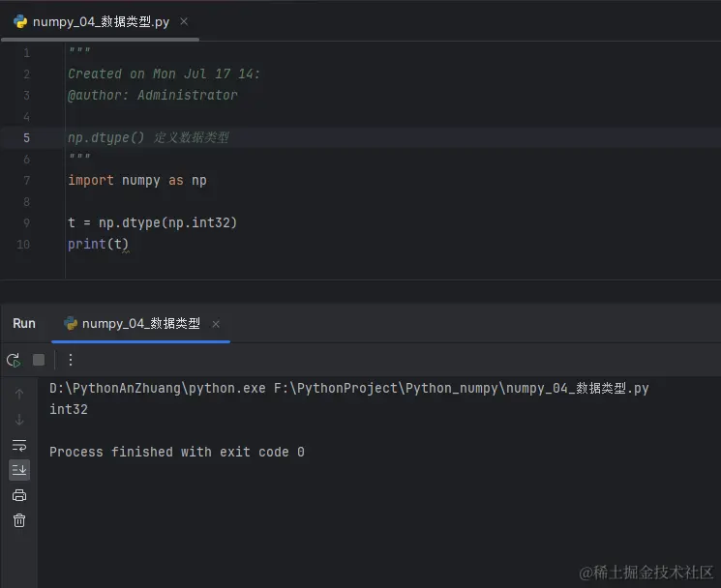Click the python.exe path in console output
The image size is (721, 588).
[x=157, y=388]
